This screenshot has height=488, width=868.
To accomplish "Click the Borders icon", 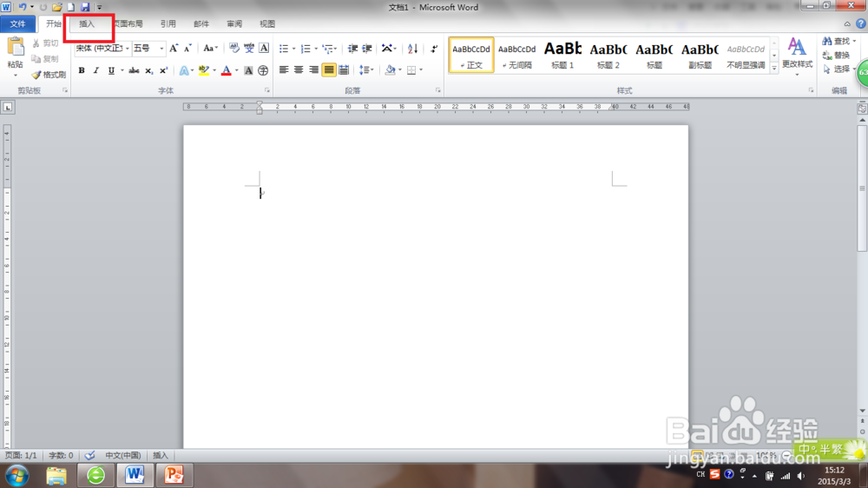I will pos(411,69).
